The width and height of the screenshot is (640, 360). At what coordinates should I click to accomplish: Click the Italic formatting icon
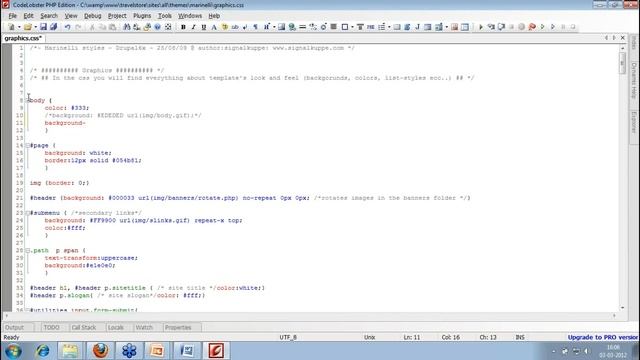193,27
